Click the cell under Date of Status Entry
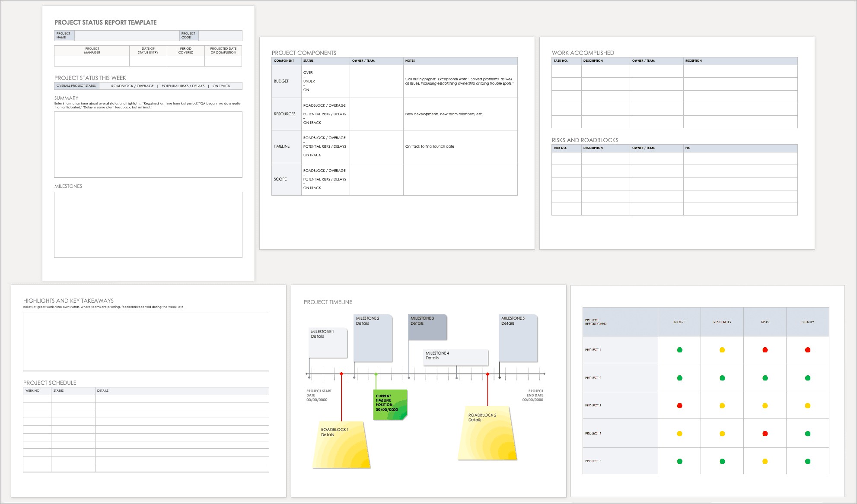857x504 pixels. click(x=148, y=61)
